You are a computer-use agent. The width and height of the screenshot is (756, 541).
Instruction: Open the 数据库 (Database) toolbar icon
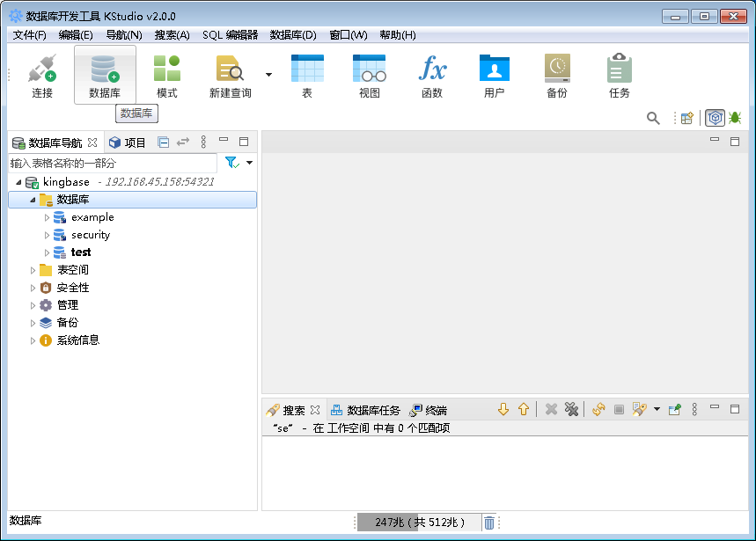tap(105, 75)
